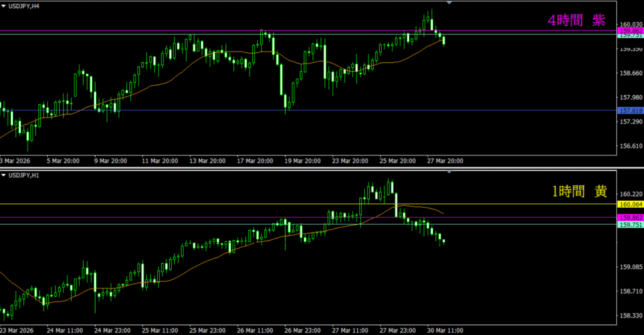644x335 pixels.
Task: Click the 158.660 level on H4 price scale
Action: tap(632, 74)
